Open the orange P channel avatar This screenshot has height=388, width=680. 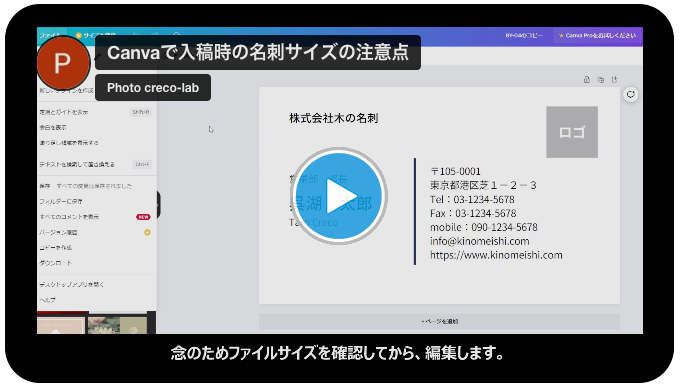tap(63, 62)
